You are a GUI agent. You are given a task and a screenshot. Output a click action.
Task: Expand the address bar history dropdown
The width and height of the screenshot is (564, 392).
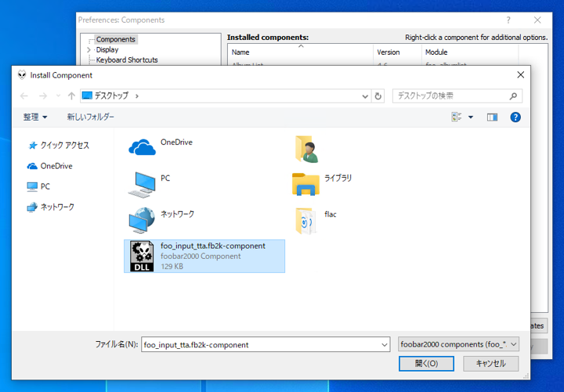365,96
